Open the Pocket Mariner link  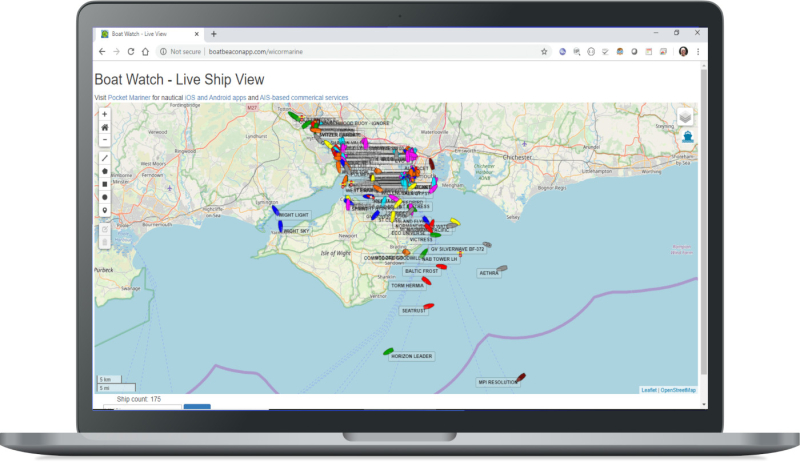129,97
